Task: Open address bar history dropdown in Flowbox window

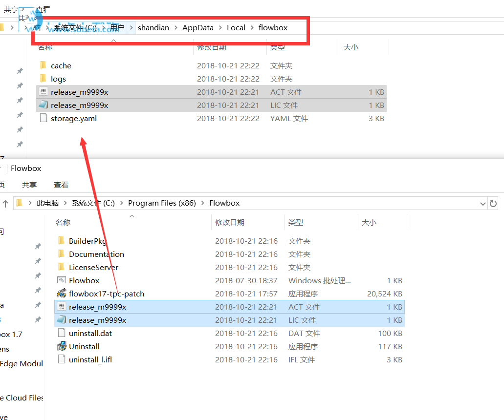Action: coord(482,204)
